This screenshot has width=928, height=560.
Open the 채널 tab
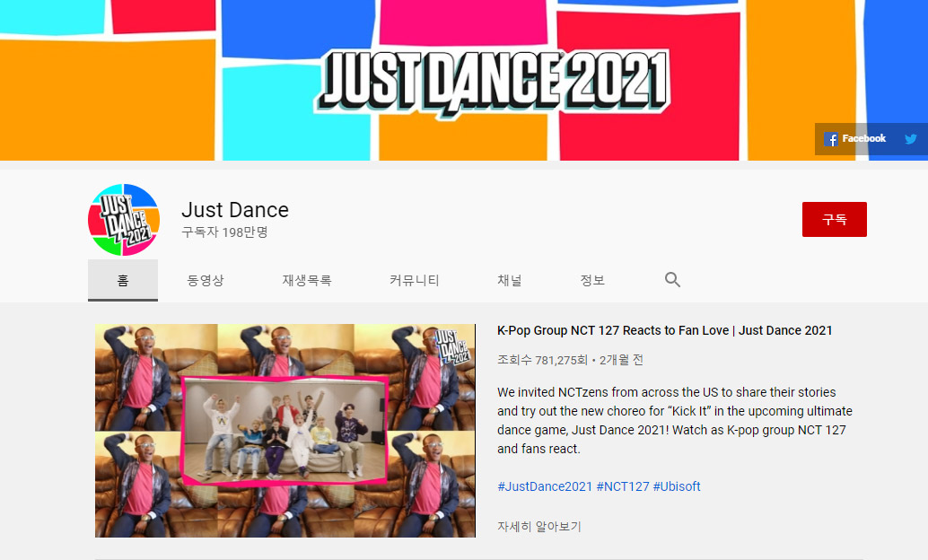click(x=510, y=280)
